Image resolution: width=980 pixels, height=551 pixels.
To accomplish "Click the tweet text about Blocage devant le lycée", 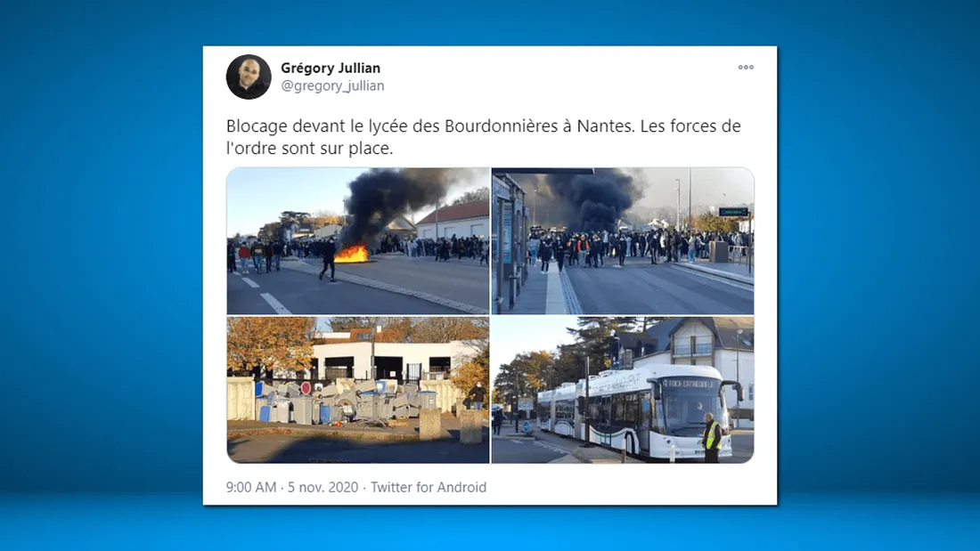I will (x=483, y=137).
